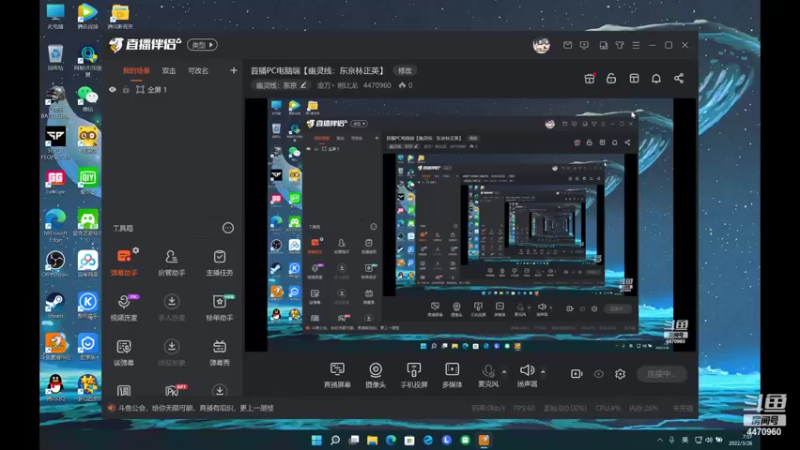800x450 pixels.
Task: Start recording with the video camera icon
Action: 577,374
